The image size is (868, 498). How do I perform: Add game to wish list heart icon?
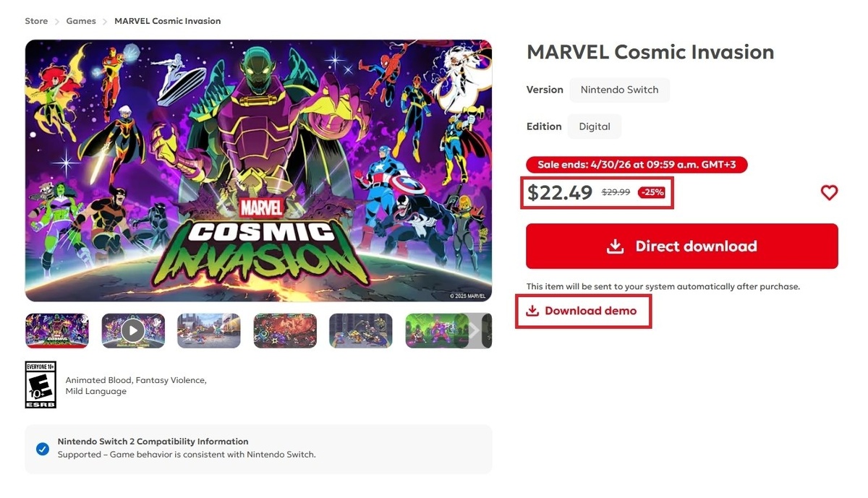point(829,192)
